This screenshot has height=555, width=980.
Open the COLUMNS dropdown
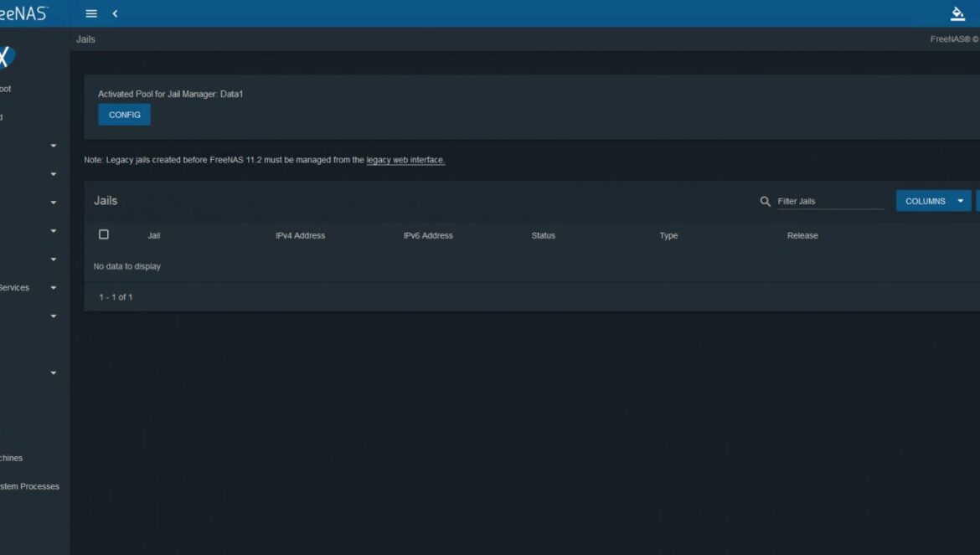coord(934,201)
